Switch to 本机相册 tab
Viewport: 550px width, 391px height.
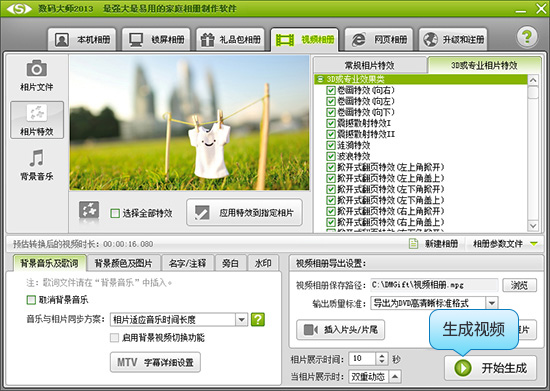tap(82, 39)
